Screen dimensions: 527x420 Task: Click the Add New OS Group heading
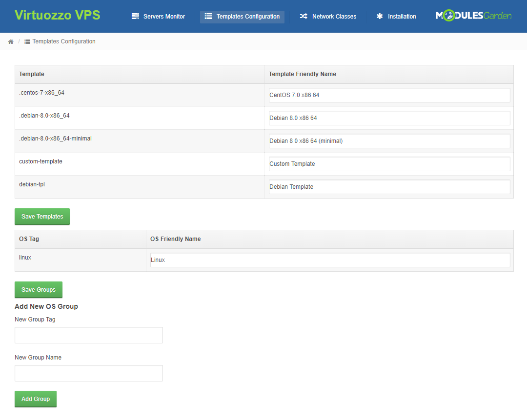pyautogui.click(x=46, y=306)
